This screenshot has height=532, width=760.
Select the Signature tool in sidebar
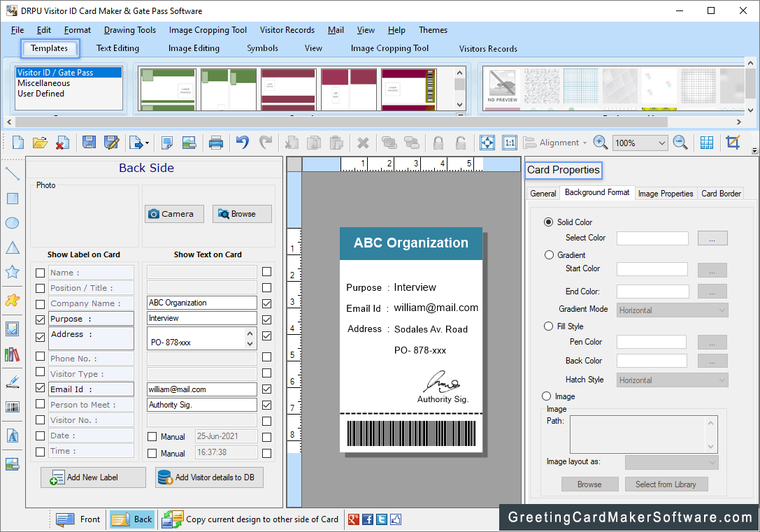[12, 382]
